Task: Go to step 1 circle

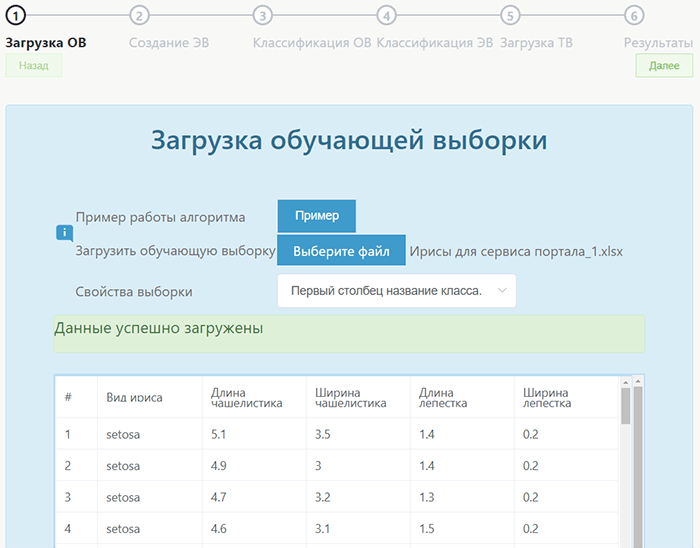Action: pyautogui.click(x=16, y=16)
